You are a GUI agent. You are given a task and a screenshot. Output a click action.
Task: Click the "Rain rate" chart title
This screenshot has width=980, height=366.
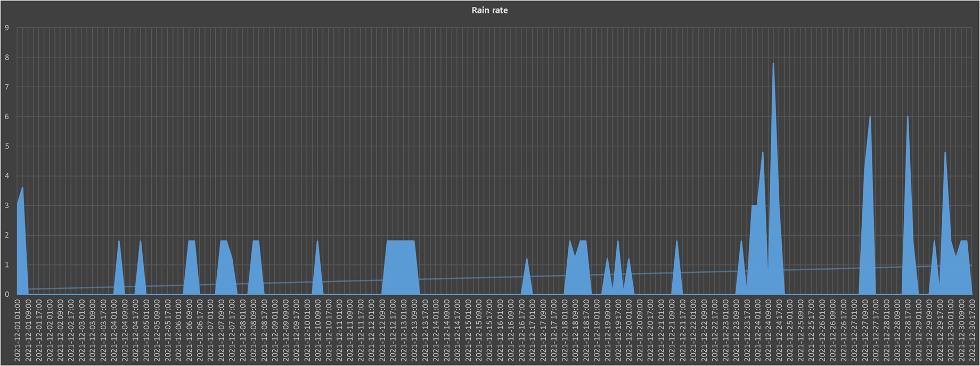pos(489,10)
